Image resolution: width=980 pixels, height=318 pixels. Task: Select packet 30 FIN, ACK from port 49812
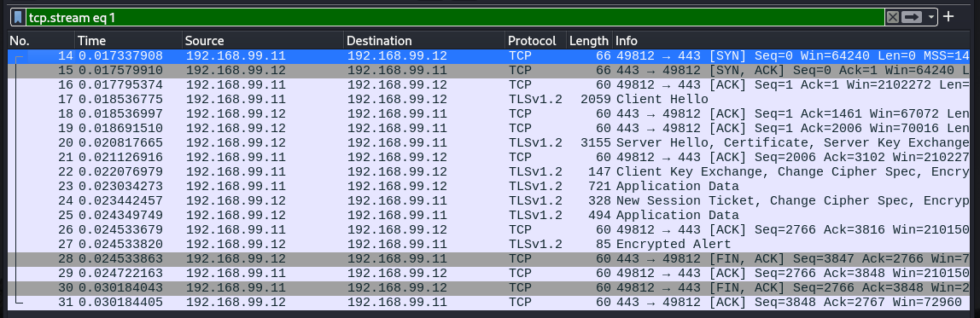(489, 288)
